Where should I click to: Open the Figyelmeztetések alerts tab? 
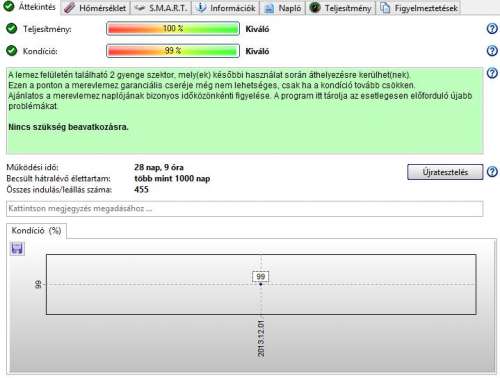(419, 8)
